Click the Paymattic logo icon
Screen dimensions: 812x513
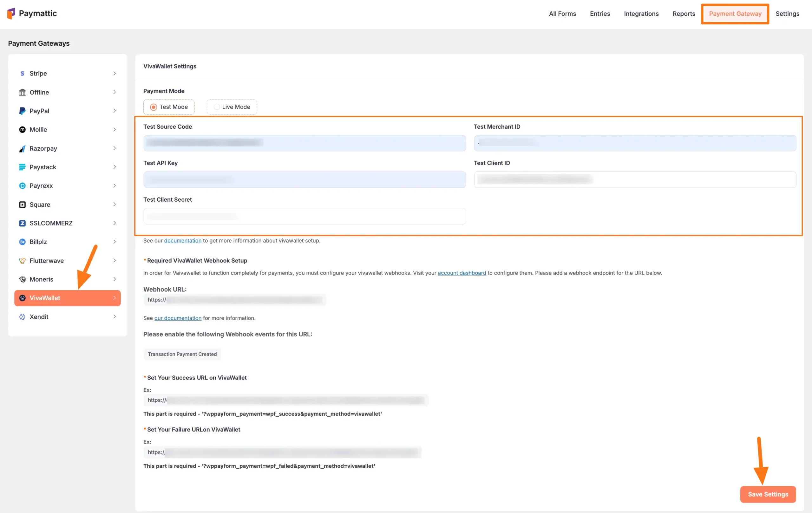[x=11, y=13]
